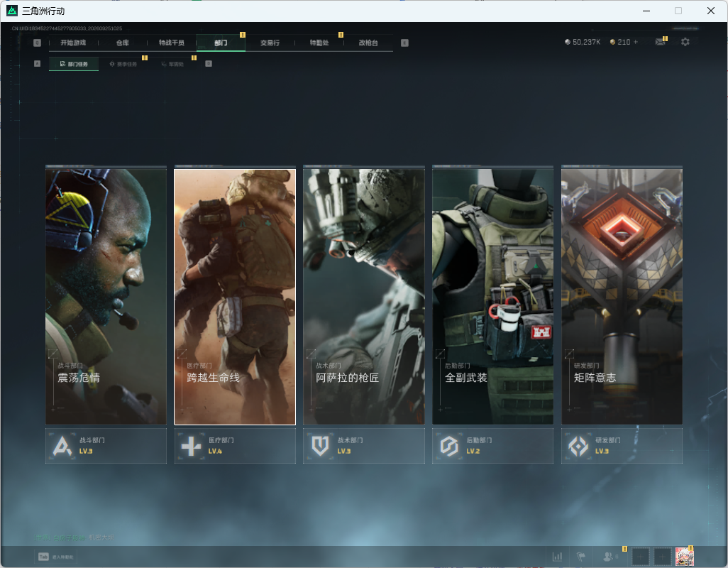
Task: Open the 特勤处 tab
Action: point(319,43)
